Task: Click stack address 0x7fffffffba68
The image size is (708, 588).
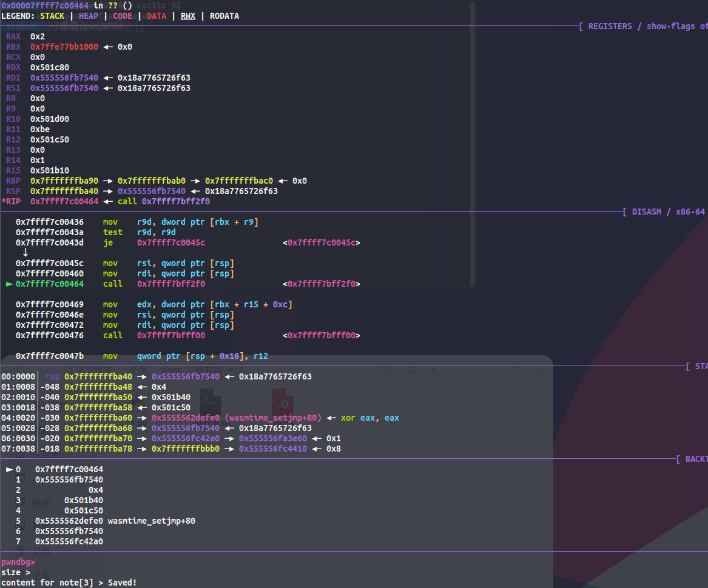Action: (98, 428)
